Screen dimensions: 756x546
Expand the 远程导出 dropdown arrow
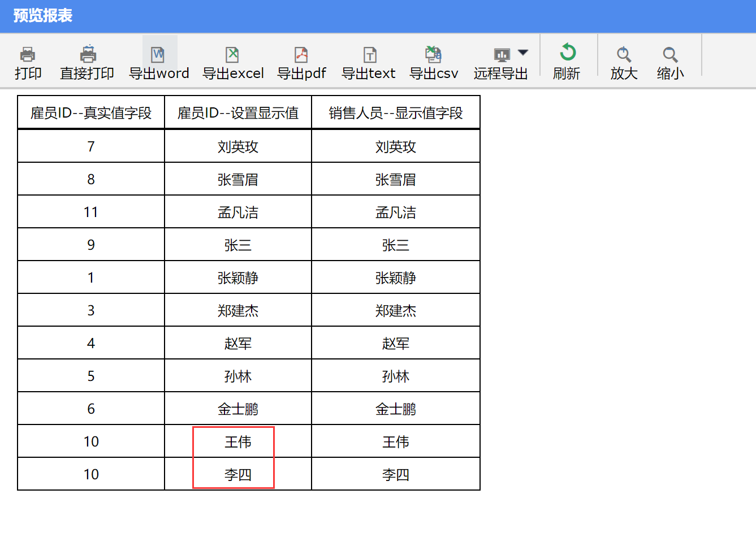coord(524,53)
